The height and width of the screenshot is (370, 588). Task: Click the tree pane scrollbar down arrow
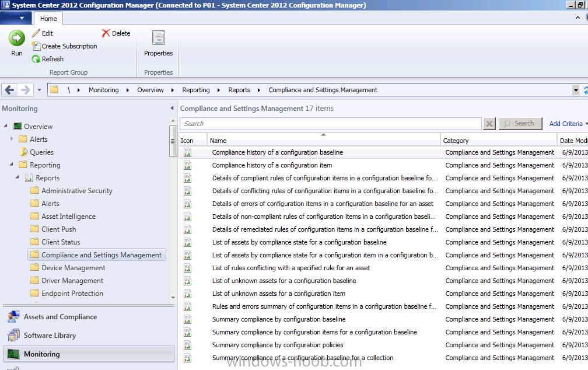173,298
